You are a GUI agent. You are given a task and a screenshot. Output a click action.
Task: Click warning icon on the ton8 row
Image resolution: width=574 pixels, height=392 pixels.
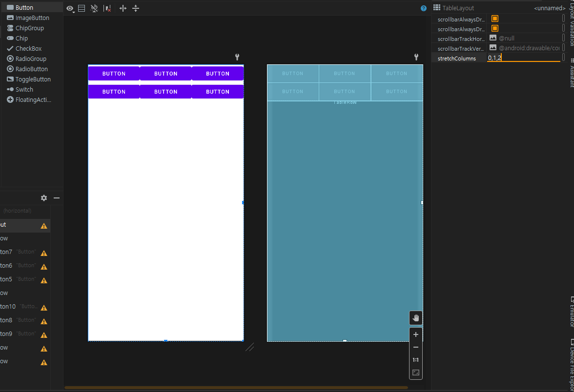[44, 321]
